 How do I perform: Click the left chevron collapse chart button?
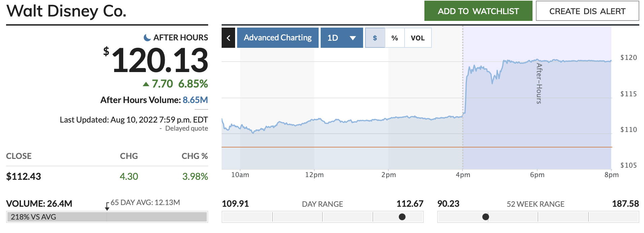click(x=228, y=38)
